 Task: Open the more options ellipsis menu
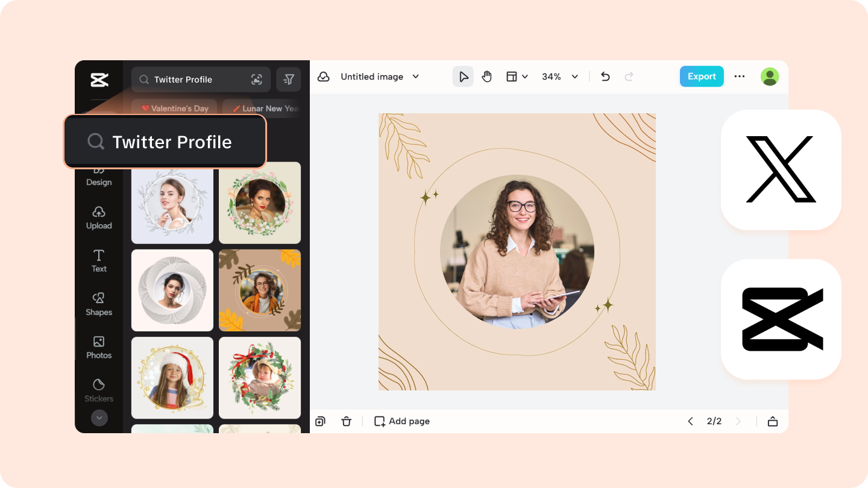click(740, 77)
